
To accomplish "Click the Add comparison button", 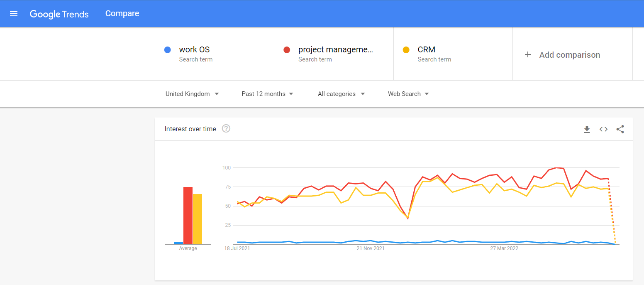I will tap(569, 55).
